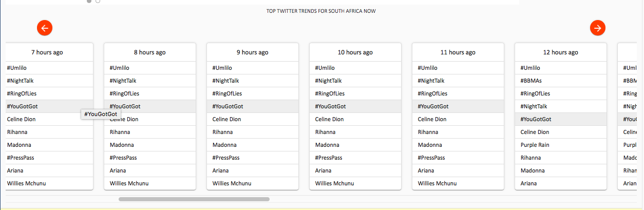Click the 12 hours ago card header
The height and width of the screenshot is (210, 644).
[x=561, y=52]
